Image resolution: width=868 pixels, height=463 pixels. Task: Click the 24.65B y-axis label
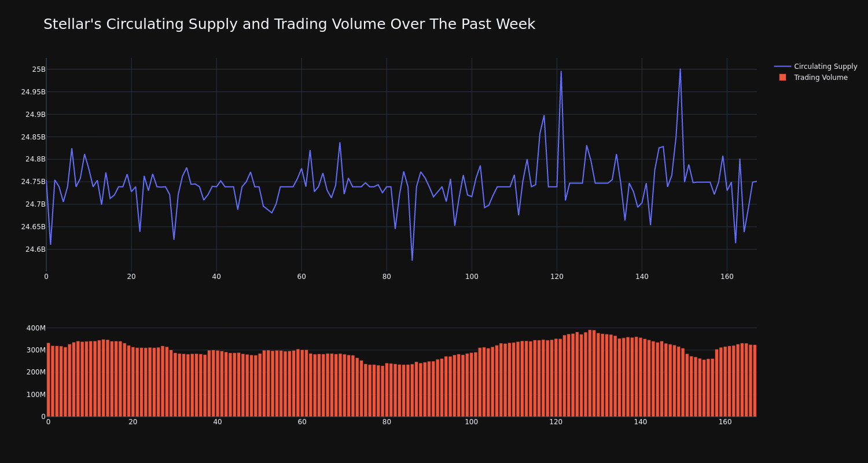coord(33,227)
